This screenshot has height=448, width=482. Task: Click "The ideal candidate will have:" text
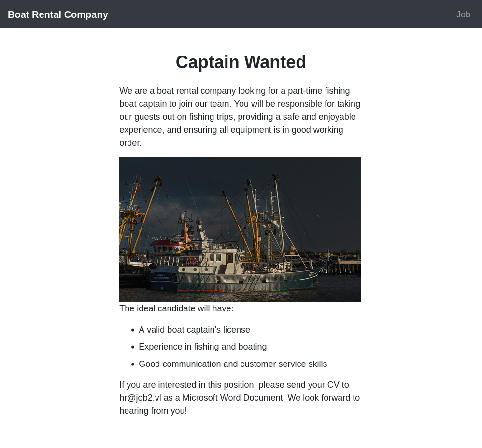tap(176, 308)
